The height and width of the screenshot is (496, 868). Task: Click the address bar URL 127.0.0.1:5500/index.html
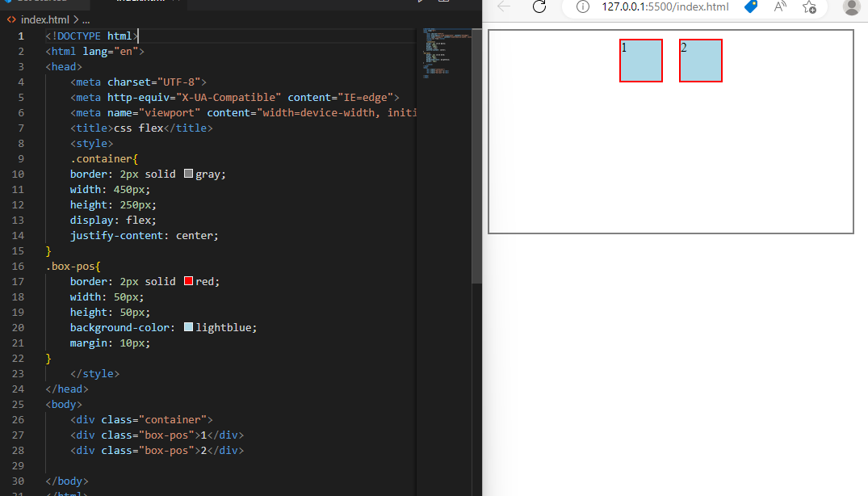665,6
